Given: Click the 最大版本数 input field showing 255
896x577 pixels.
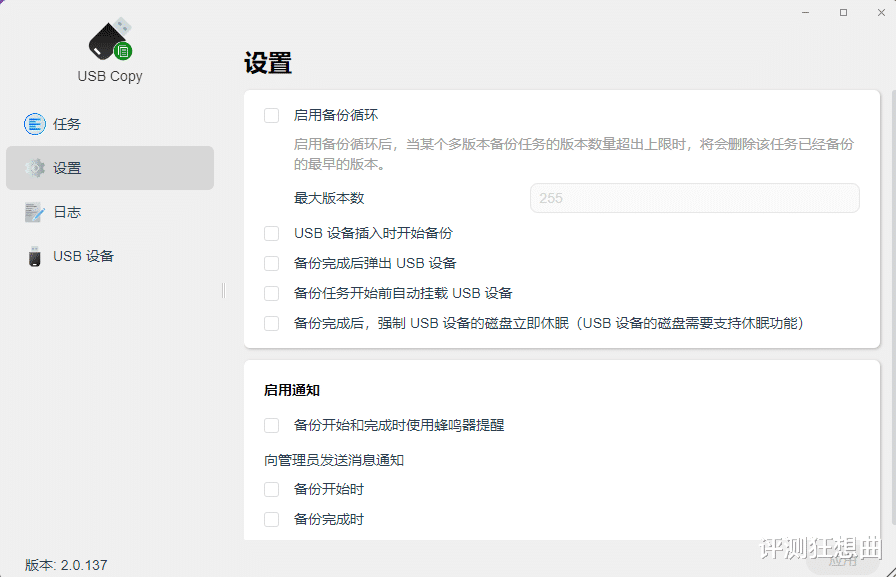Looking at the screenshot, I should pyautogui.click(x=694, y=198).
